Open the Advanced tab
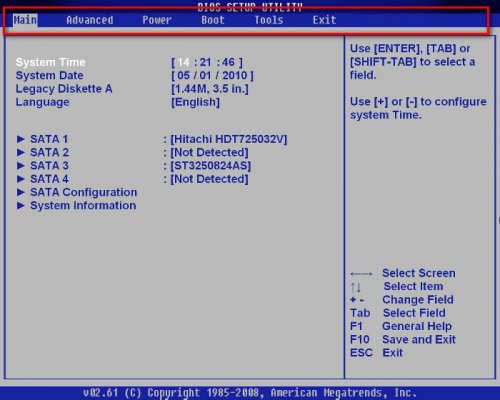This screenshot has height=400, width=500. click(x=90, y=20)
